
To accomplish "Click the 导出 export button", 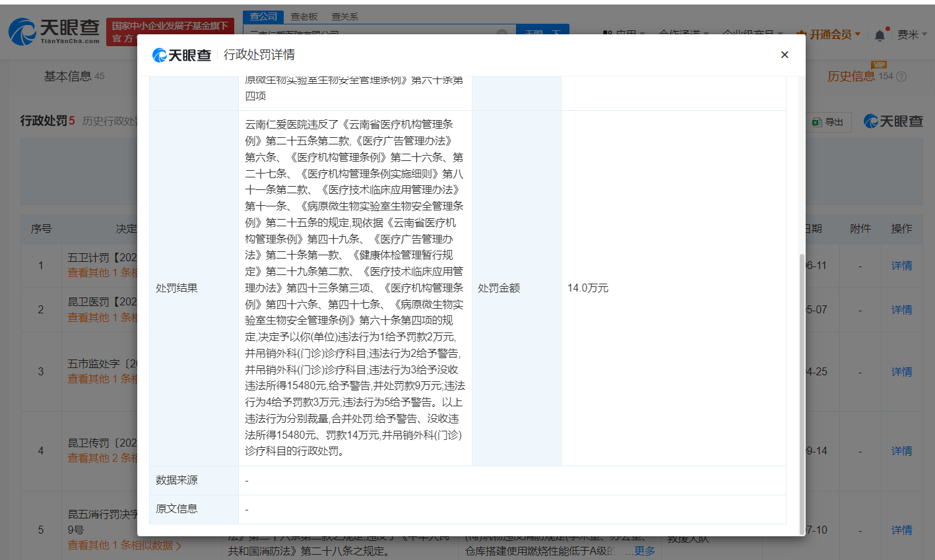I will [x=828, y=122].
